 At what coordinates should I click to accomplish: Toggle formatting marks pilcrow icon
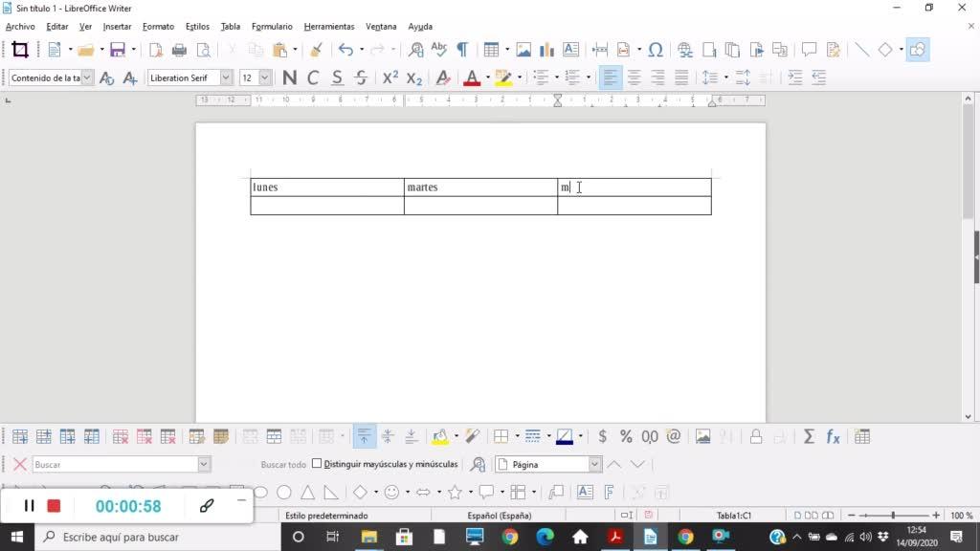click(x=462, y=50)
